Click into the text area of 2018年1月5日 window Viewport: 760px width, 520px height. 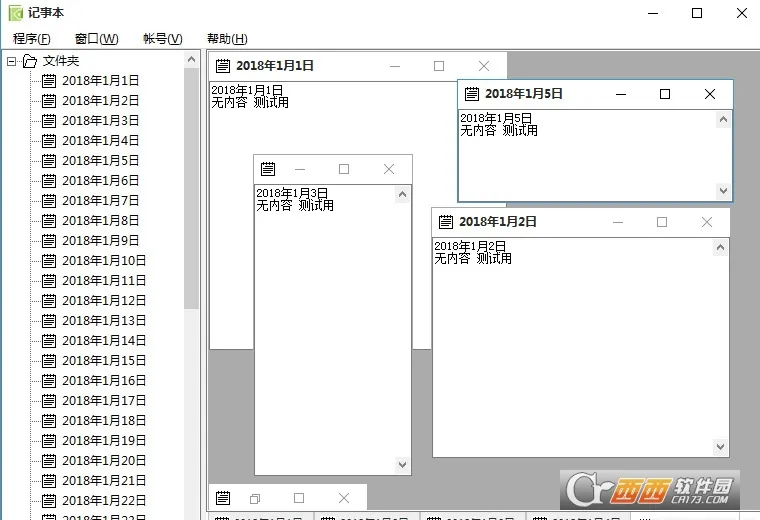click(587, 155)
